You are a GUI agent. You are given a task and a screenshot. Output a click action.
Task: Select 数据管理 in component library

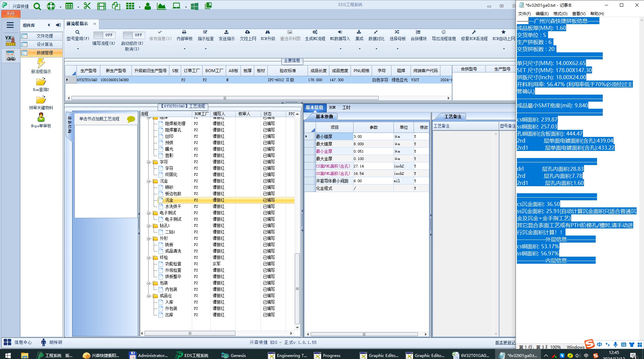pos(42,53)
